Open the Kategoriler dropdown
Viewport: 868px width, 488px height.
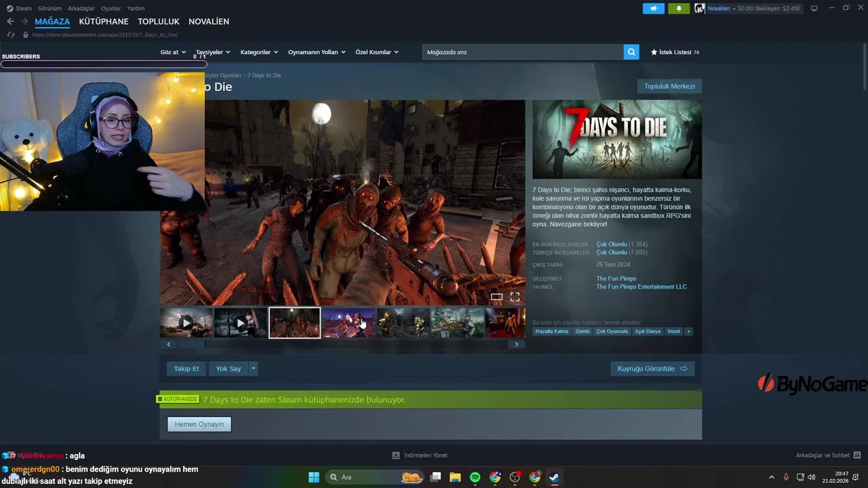point(260,52)
